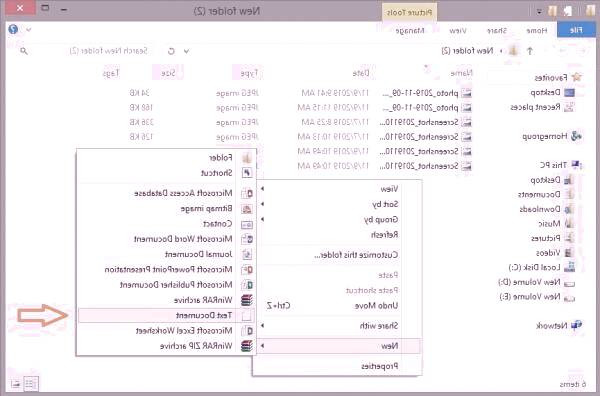
Task: Choose the Bitmap image icon in the New submenu
Action: [247, 209]
